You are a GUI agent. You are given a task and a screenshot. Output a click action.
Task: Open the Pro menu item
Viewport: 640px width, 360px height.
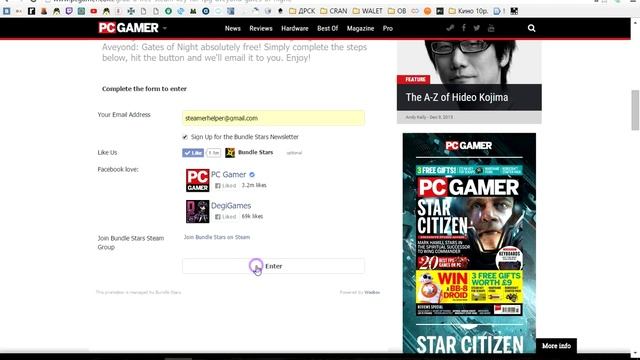click(388, 28)
